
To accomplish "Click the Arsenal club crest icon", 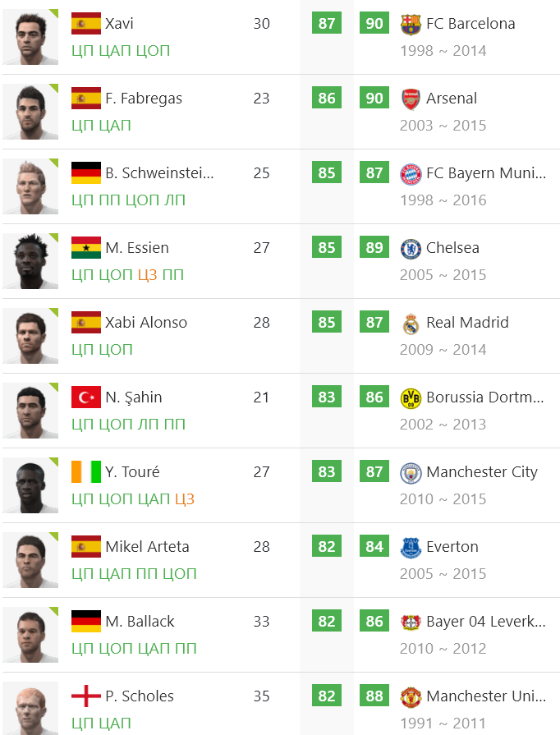I will point(410,99).
